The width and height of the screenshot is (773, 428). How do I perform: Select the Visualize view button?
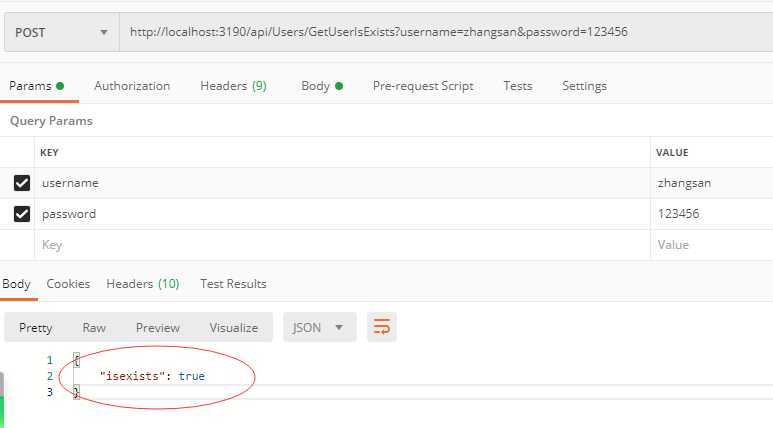pyautogui.click(x=234, y=328)
